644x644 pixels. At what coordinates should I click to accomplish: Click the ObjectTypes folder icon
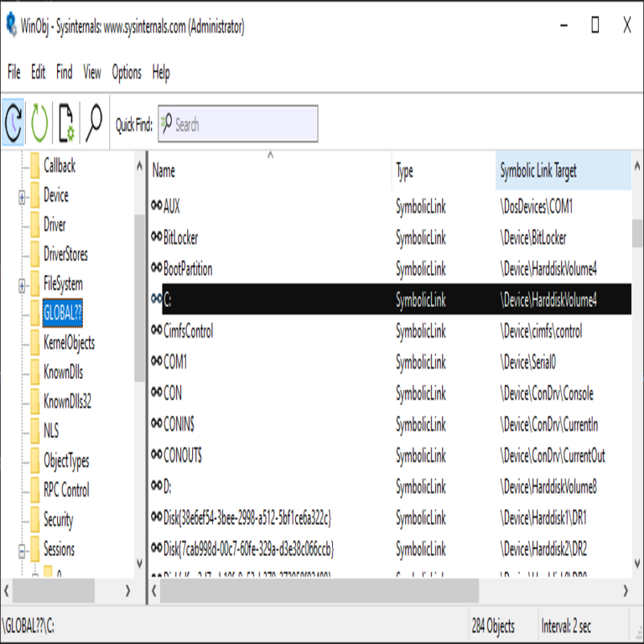tap(35, 460)
